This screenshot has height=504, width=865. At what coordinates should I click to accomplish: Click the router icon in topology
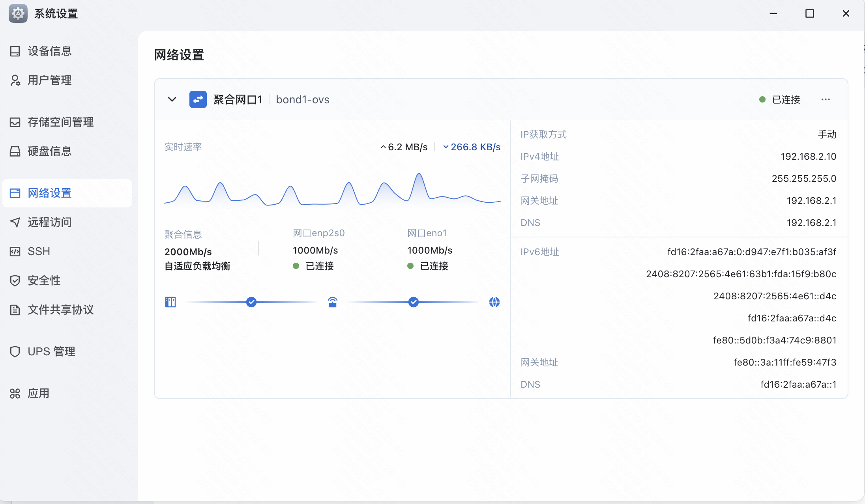click(x=333, y=302)
